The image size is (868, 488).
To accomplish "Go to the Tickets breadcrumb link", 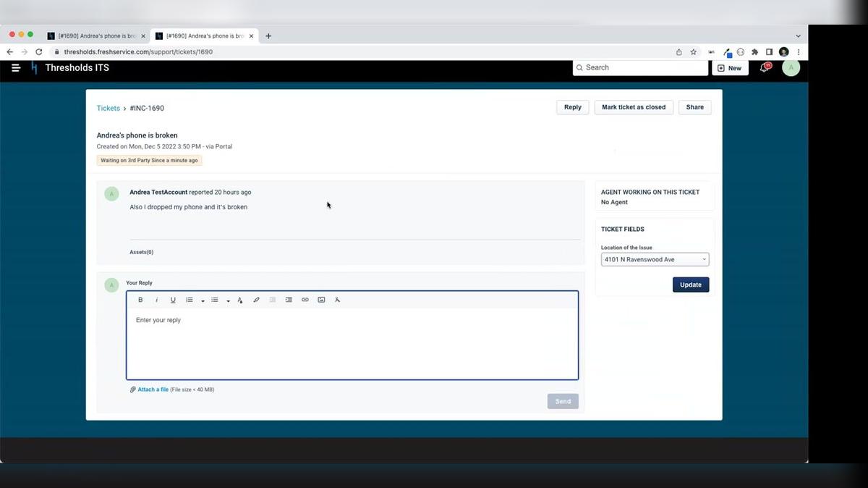I will coord(109,108).
